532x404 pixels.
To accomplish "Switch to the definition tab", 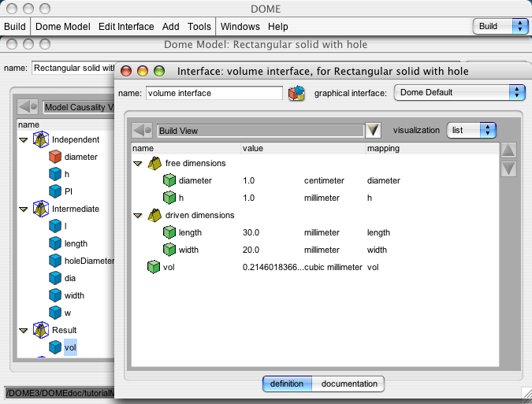I will tap(287, 384).
